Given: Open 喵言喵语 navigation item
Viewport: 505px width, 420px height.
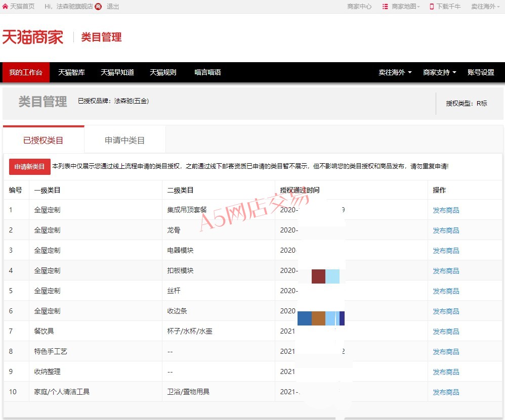Looking at the screenshot, I should [208, 72].
